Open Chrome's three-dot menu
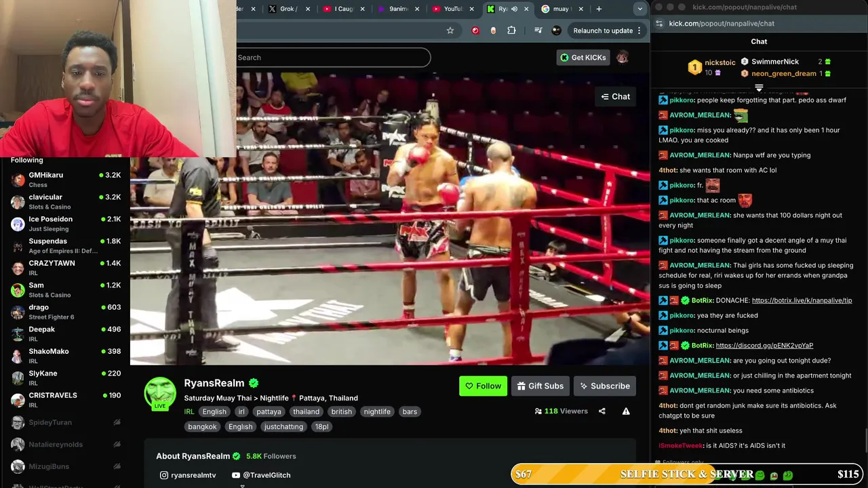Screen dimensions: 868x488 (x=639, y=30)
